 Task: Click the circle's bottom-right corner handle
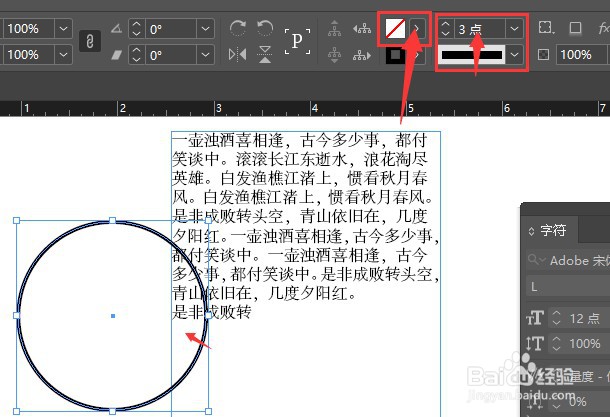[x=209, y=411]
